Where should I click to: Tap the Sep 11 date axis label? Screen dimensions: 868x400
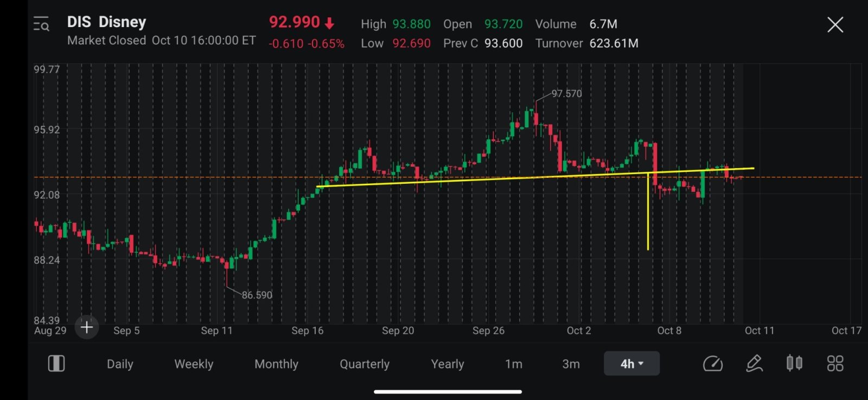click(216, 331)
